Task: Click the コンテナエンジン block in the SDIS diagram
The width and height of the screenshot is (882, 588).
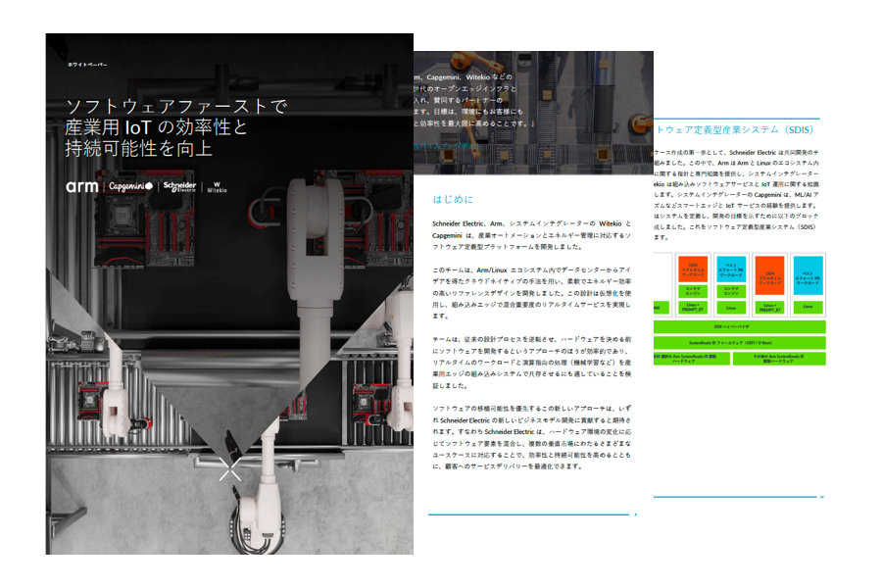Action: [693, 291]
